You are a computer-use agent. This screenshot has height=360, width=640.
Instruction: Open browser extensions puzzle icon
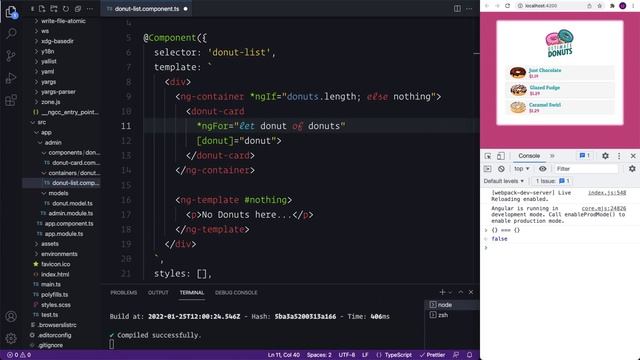[612, 6]
